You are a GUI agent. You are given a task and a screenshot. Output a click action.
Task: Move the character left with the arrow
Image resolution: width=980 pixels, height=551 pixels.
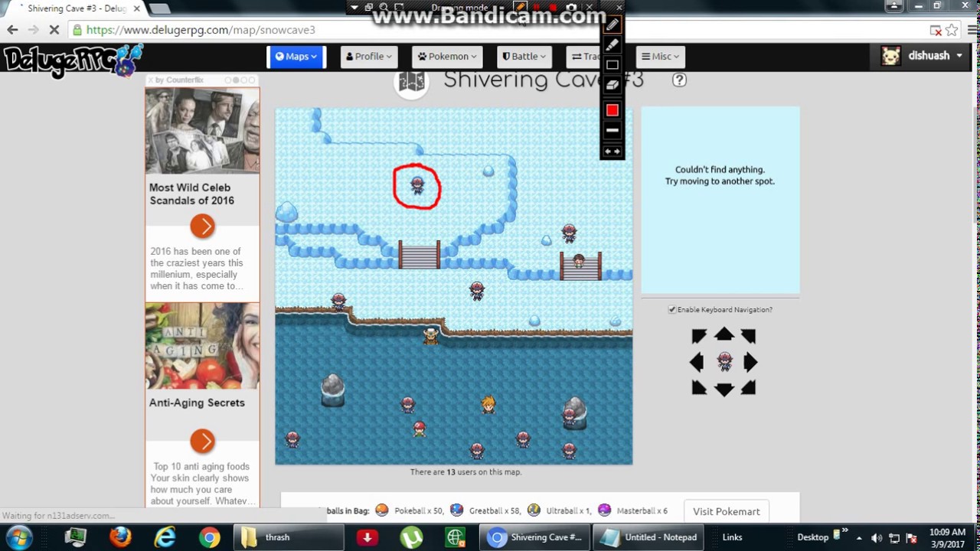click(x=697, y=362)
